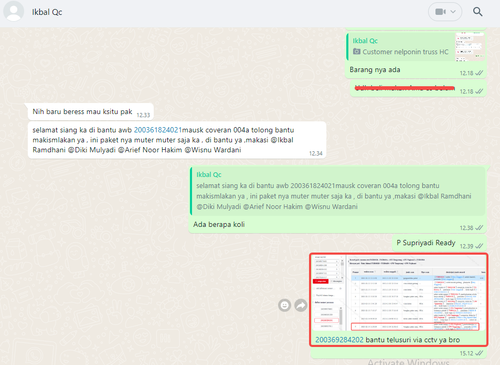
Task: Expand video call options chevron
Action: (453, 12)
